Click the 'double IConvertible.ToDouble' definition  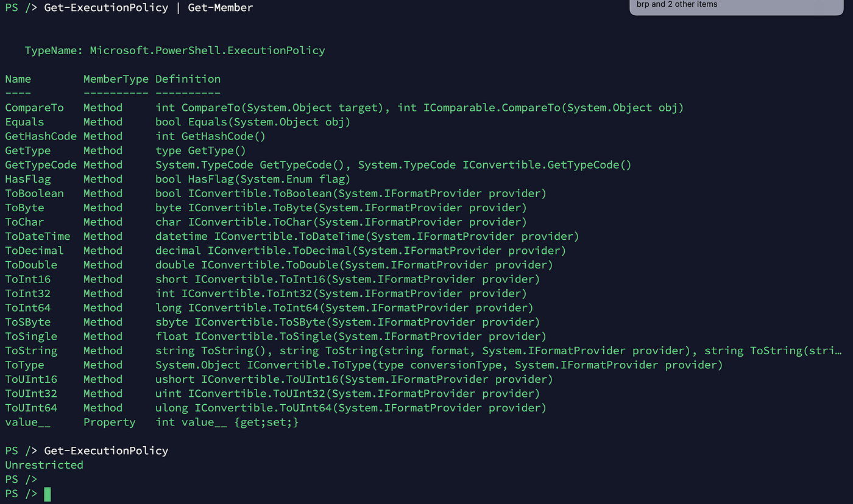pyautogui.click(x=354, y=265)
